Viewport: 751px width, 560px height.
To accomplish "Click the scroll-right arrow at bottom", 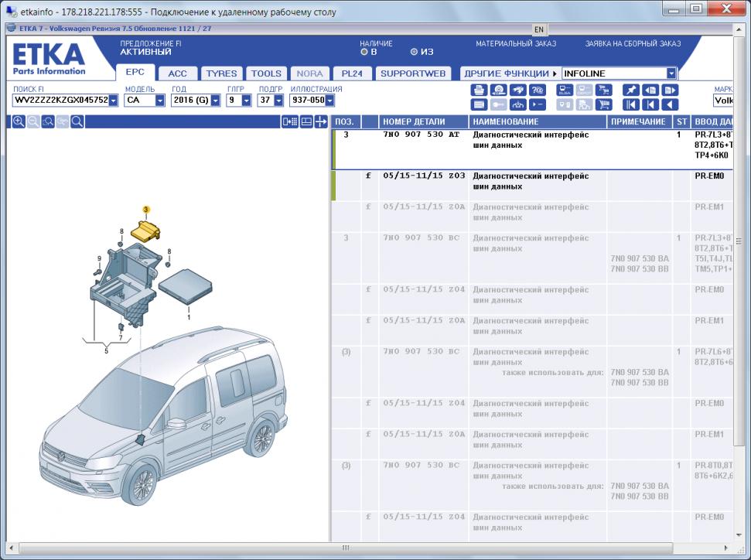I will coord(726,548).
